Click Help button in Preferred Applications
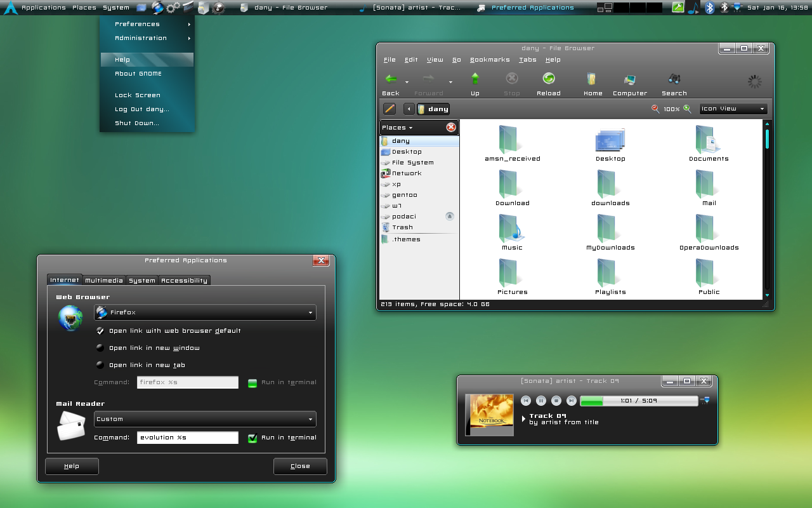The image size is (812, 508). point(72,466)
